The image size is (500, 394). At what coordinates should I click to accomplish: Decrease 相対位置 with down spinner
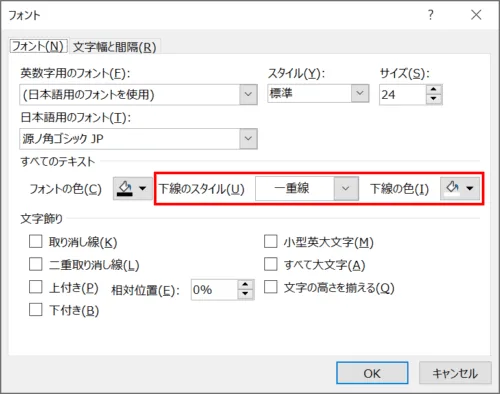pos(246,294)
